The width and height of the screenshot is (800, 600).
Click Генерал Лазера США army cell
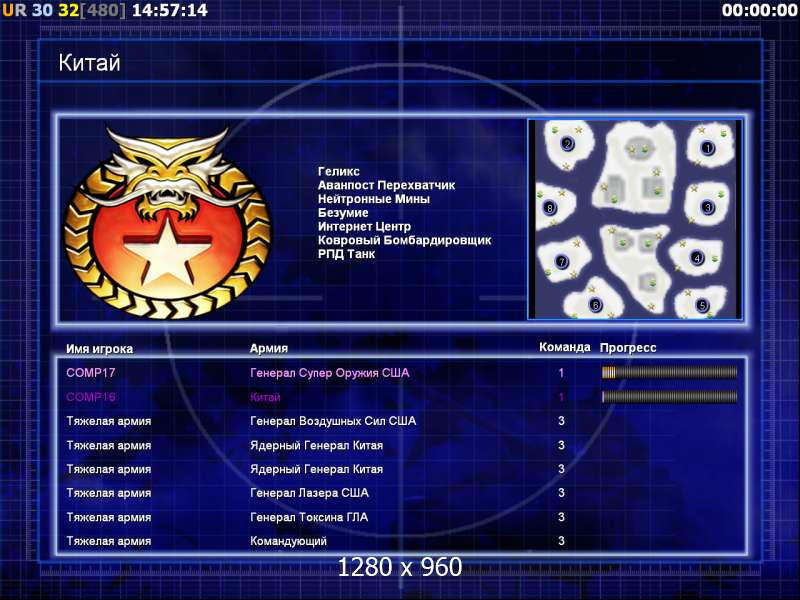coord(309,493)
